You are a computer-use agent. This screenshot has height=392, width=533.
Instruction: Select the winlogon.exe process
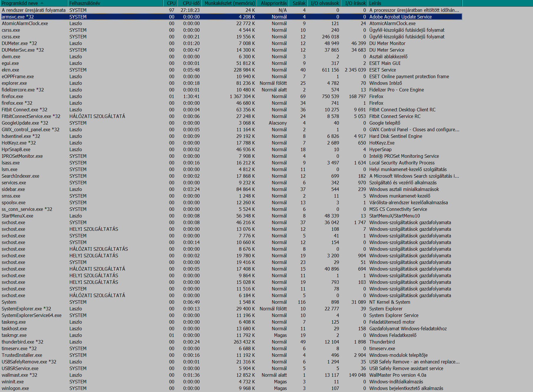(x=231, y=388)
